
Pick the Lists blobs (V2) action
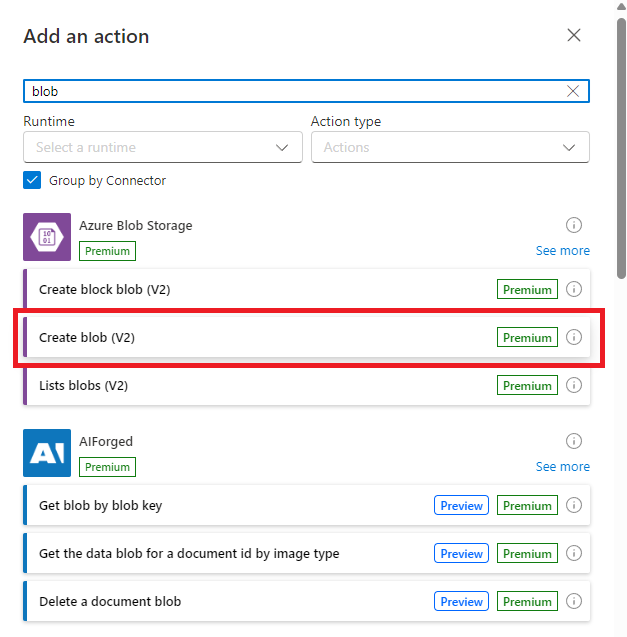(306, 385)
